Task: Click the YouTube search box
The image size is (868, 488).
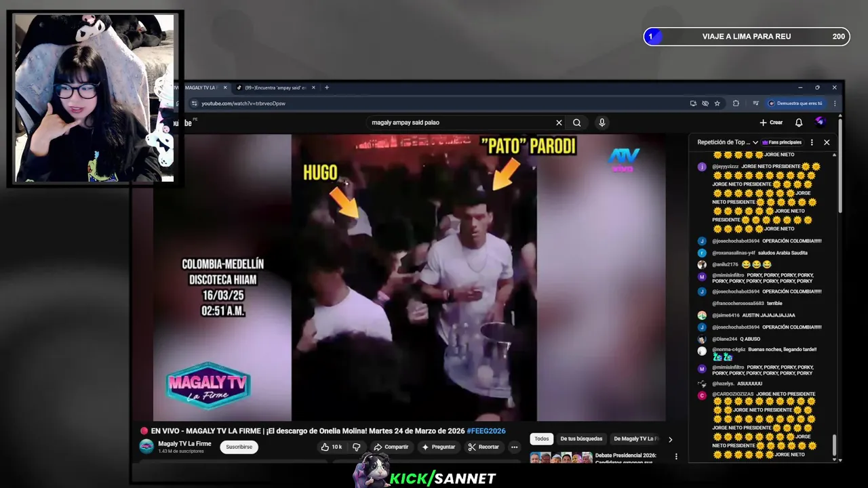Action: click(461, 123)
